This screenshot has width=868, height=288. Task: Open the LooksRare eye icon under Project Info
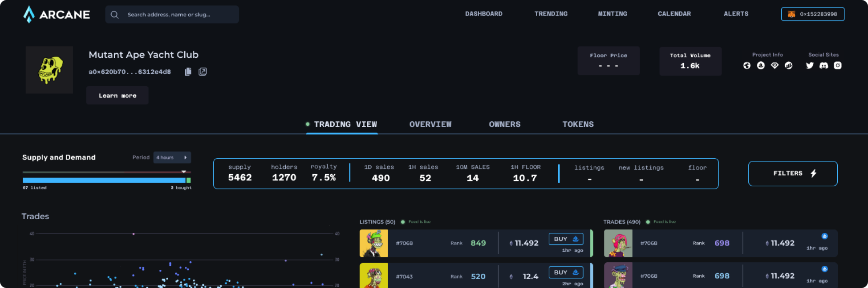pos(775,65)
